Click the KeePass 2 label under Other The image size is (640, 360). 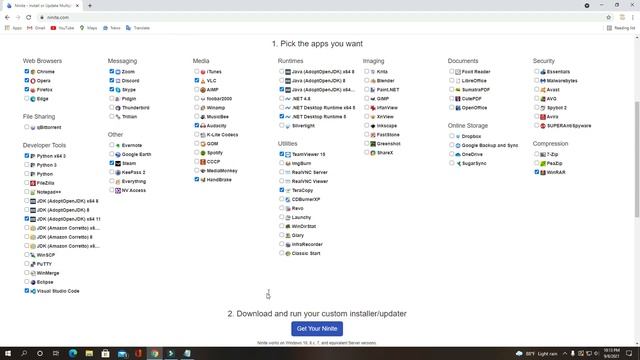pyautogui.click(x=133, y=172)
